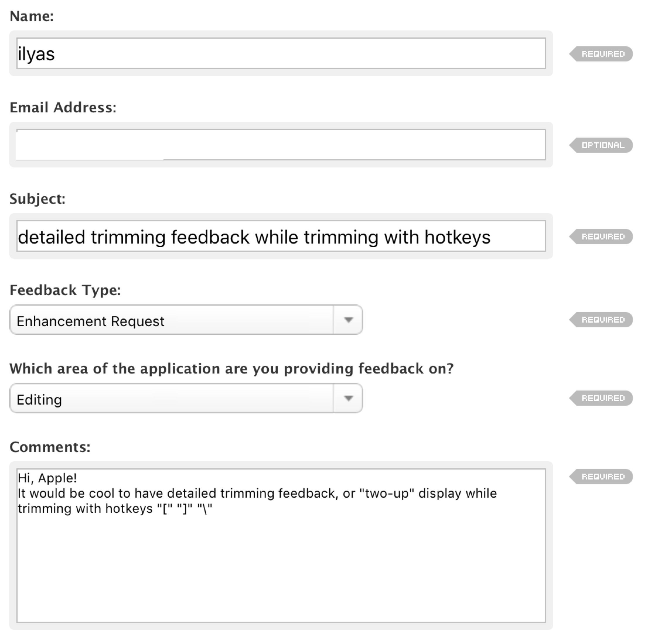Click the 'Email Address:' label

tap(63, 107)
